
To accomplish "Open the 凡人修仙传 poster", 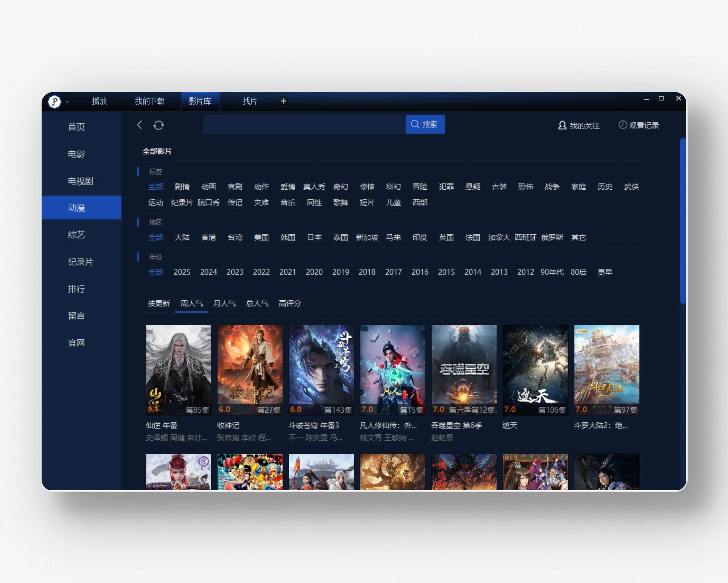I will 393,370.
